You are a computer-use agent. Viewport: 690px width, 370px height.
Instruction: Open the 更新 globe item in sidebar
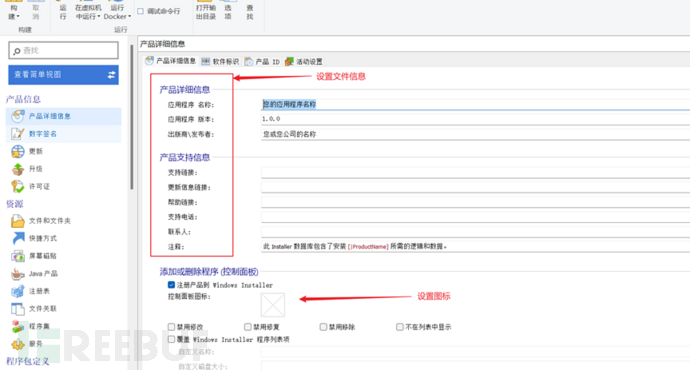(x=27, y=151)
